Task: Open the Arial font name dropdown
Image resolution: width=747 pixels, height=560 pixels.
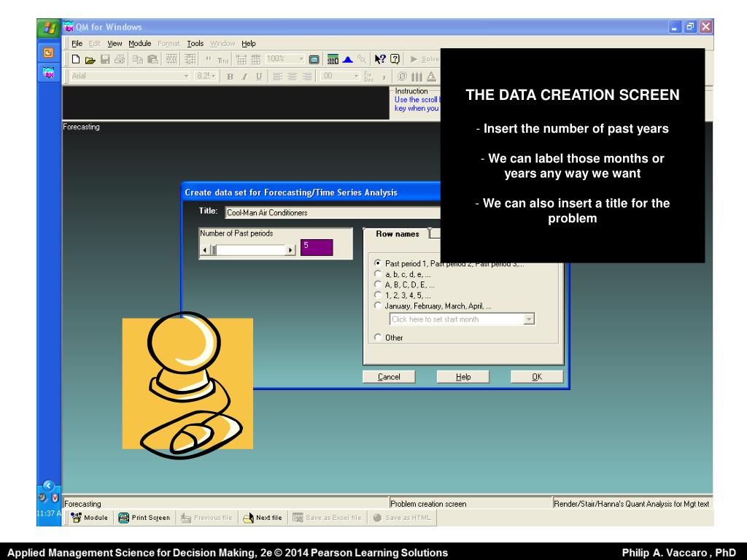Action: (x=186, y=76)
